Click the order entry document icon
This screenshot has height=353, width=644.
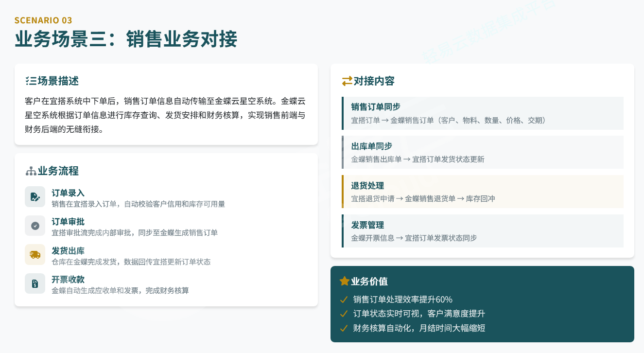point(35,197)
